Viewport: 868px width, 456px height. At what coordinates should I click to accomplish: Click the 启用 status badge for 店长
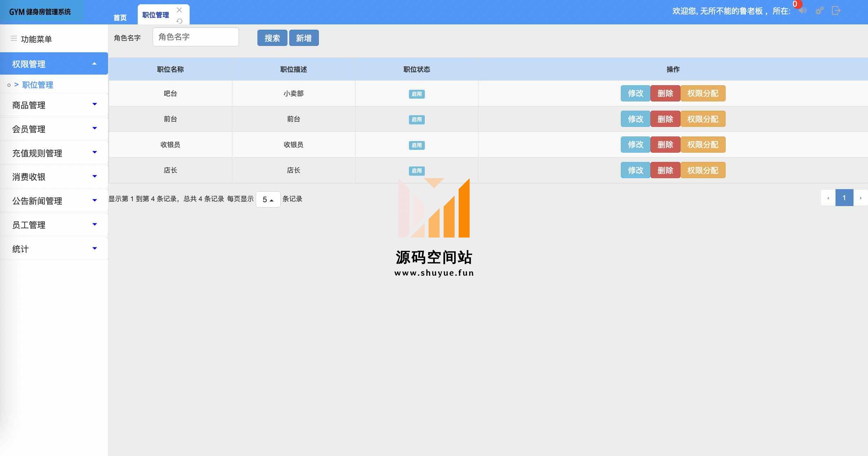coord(417,171)
